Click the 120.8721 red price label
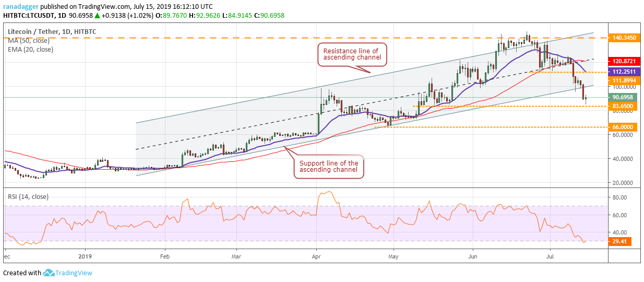The width and height of the screenshot is (644, 282). pyautogui.click(x=625, y=62)
